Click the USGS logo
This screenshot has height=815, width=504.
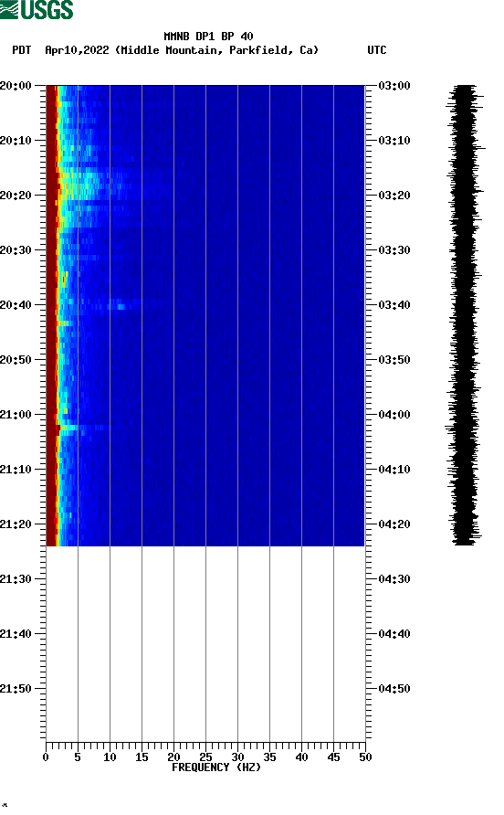tap(37, 9)
